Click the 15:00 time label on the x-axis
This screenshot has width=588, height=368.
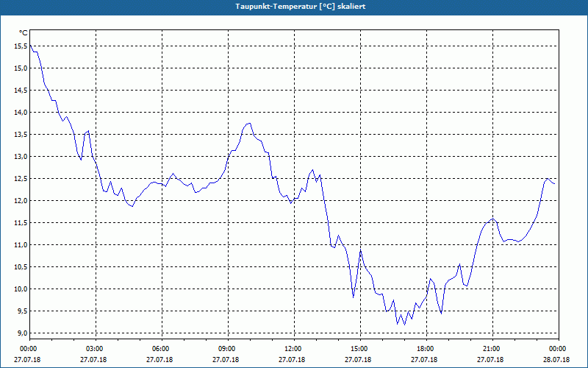pos(360,349)
